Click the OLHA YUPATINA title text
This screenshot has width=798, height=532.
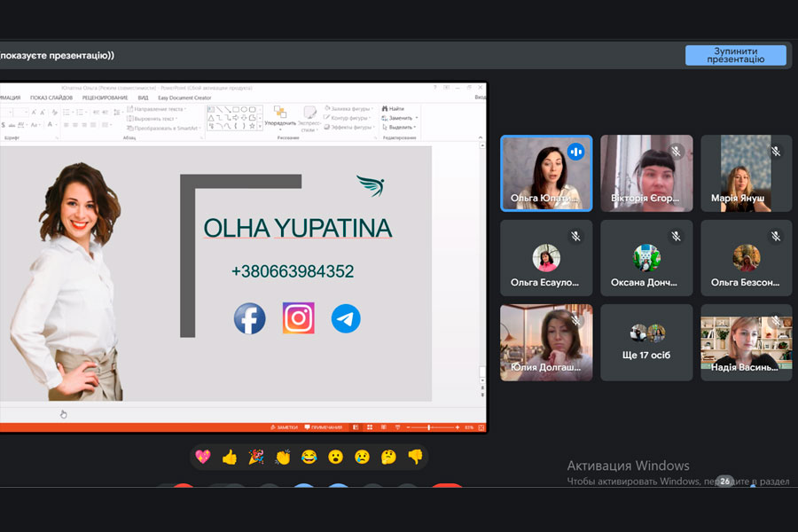[x=298, y=228]
